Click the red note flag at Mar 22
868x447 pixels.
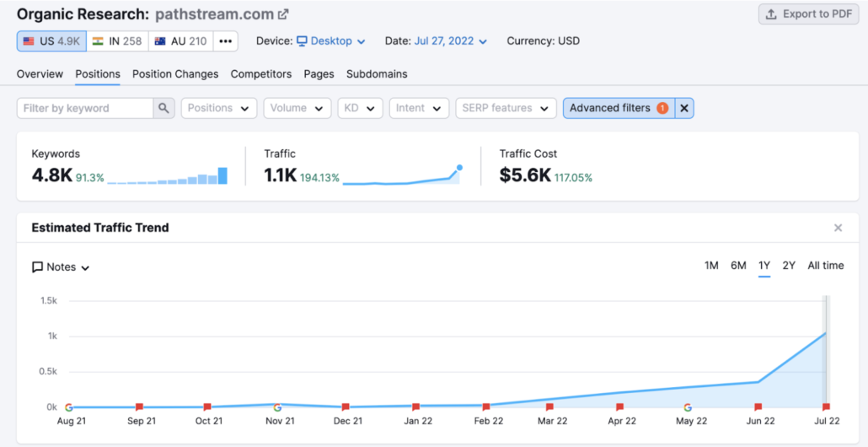[x=549, y=407]
